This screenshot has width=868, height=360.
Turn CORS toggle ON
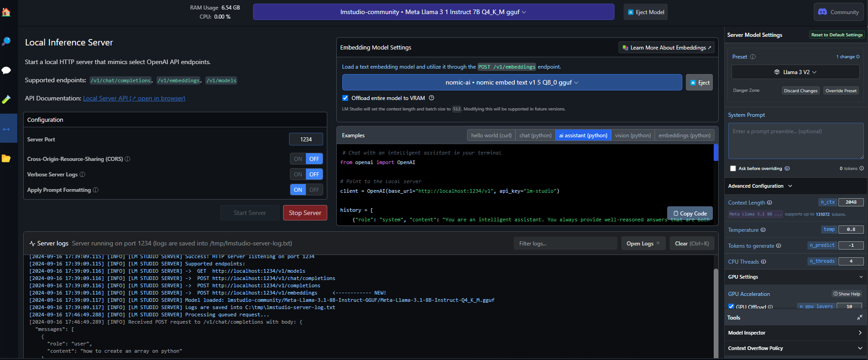pos(298,159)
